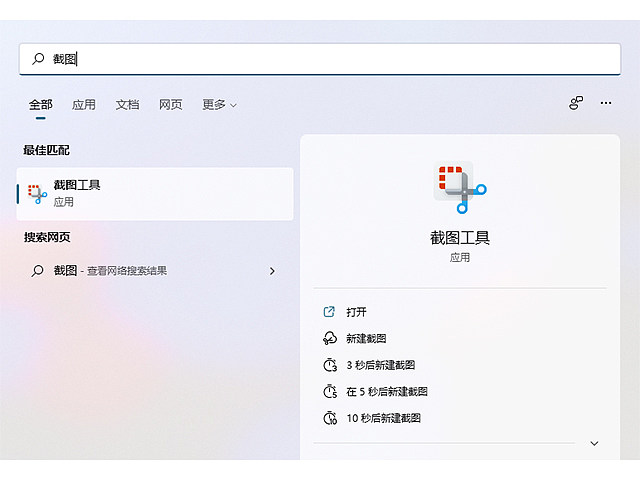640x480 pixels.
Task: Click the 搜索网页 heading
Action: 47,237
